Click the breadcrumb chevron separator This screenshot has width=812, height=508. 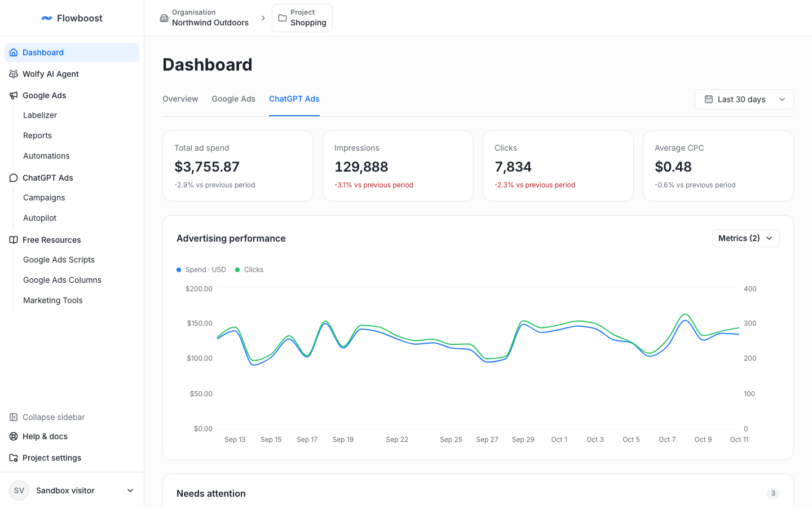coord(263,18)
